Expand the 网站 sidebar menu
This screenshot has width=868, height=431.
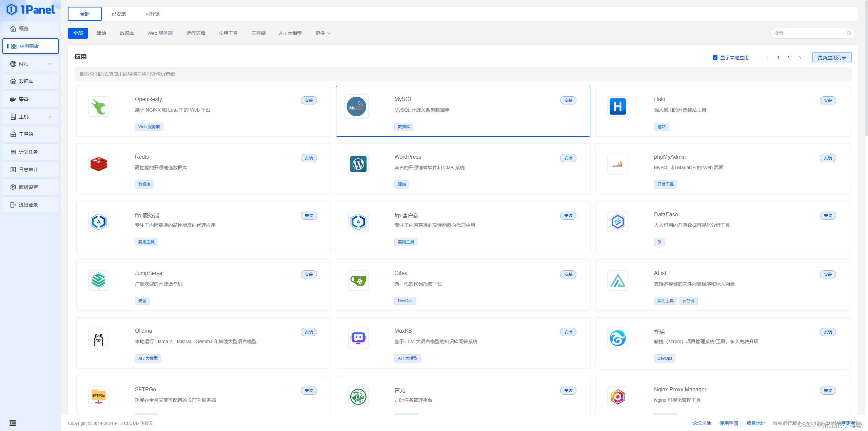[31, 64]
